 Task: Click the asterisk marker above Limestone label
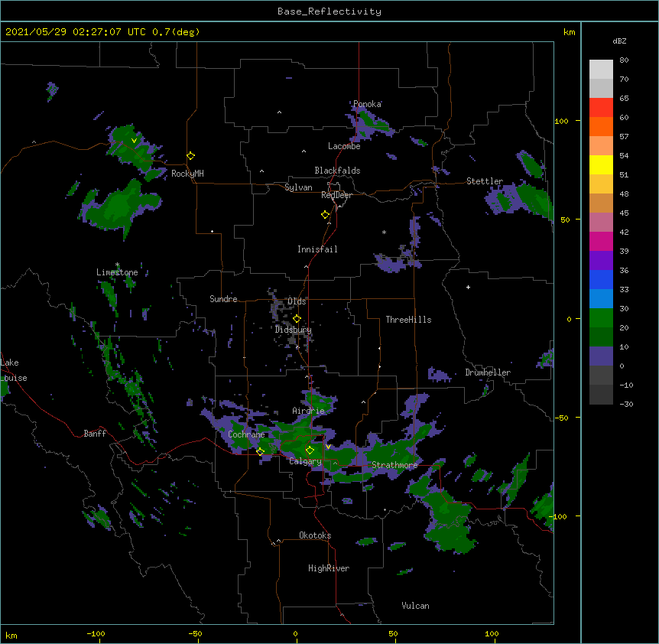[117, 265]
